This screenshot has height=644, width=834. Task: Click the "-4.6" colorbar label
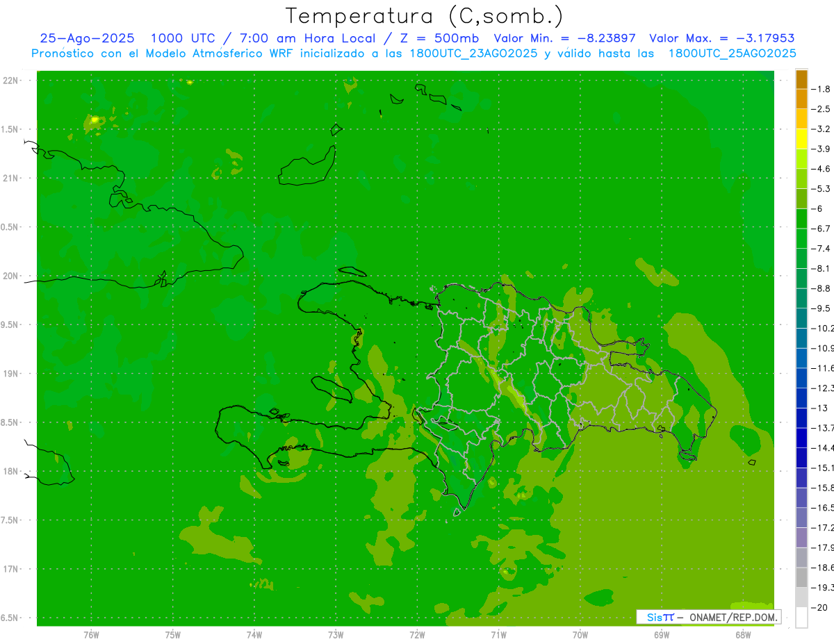pyautogui.click(x=821, y=169)
